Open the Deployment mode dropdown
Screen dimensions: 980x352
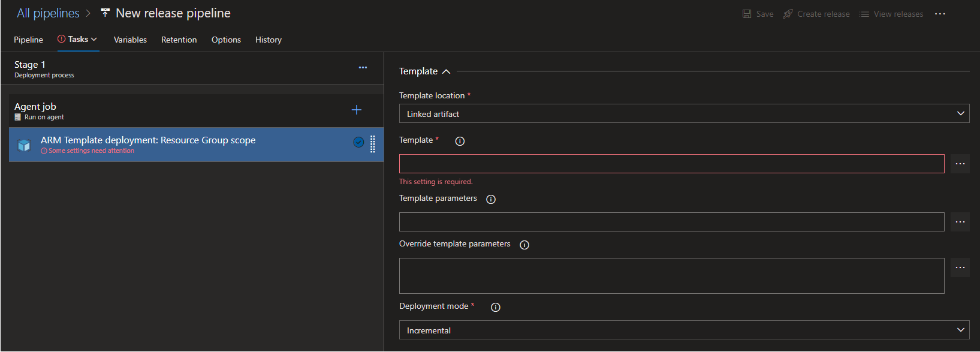point(684,330)
